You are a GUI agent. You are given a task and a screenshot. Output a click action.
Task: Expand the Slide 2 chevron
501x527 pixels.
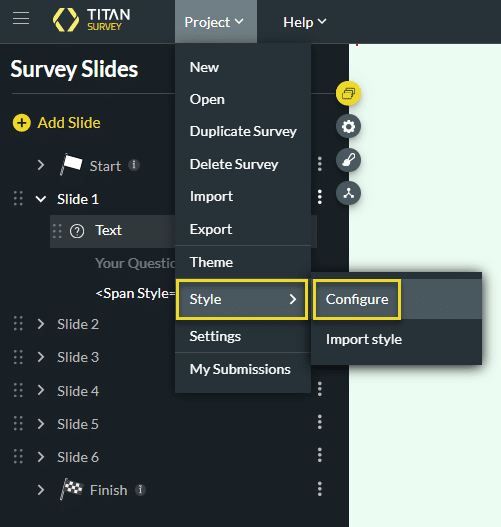tap(41, 324)
